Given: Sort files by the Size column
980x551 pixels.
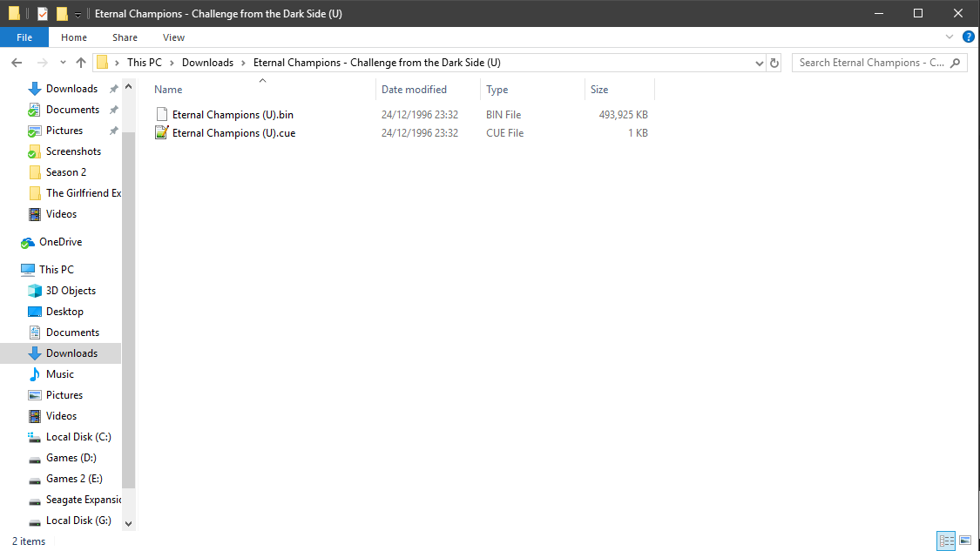Looking at the screenshot, I should click(599, 90).
